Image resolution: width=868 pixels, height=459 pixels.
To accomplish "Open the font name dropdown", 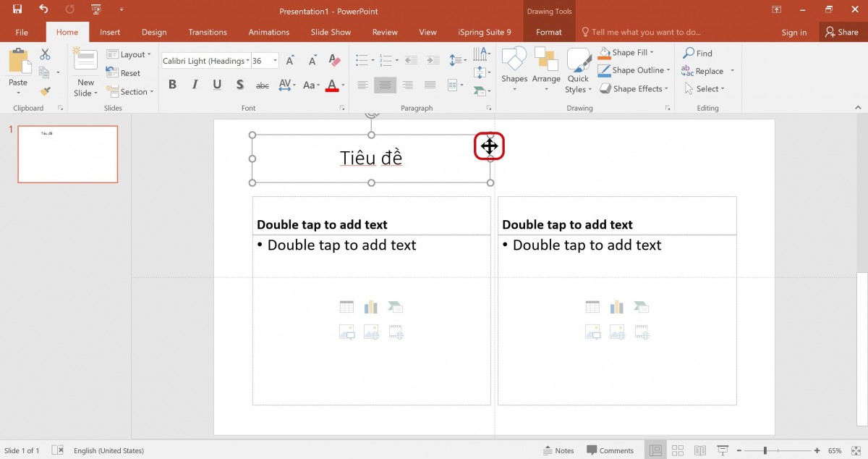I will pyautogui.click(x=248, y=61).
